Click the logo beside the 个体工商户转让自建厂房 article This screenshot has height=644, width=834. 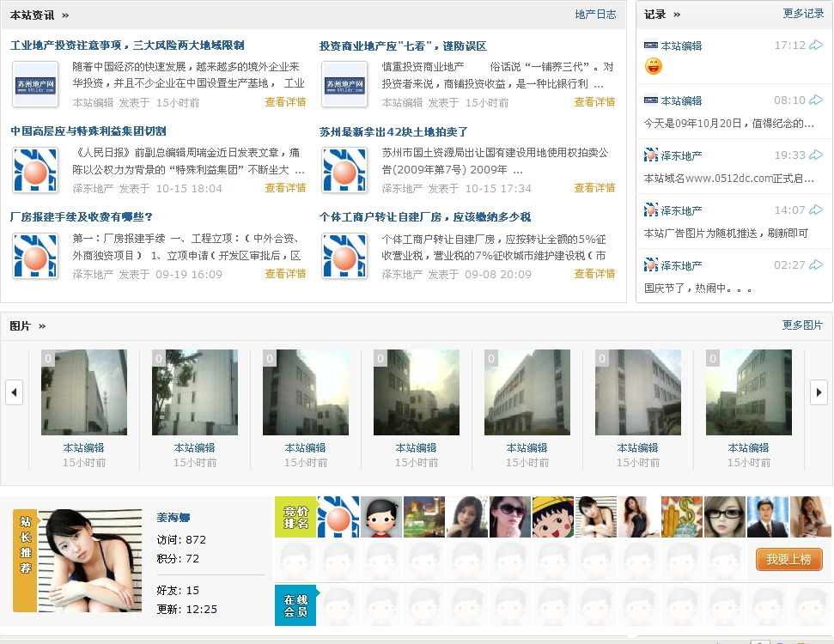pyautogui.click(x=344, y=257)
